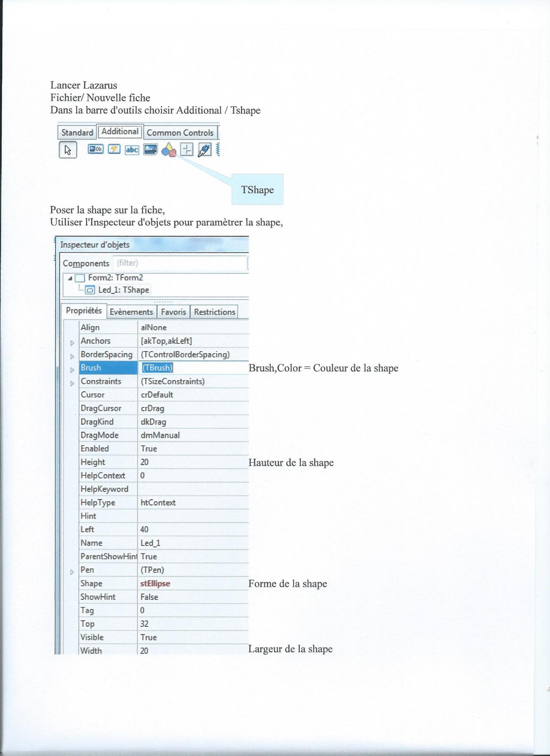Select the Width property name
The image size is (550, 756).
[x=91, y=651]
